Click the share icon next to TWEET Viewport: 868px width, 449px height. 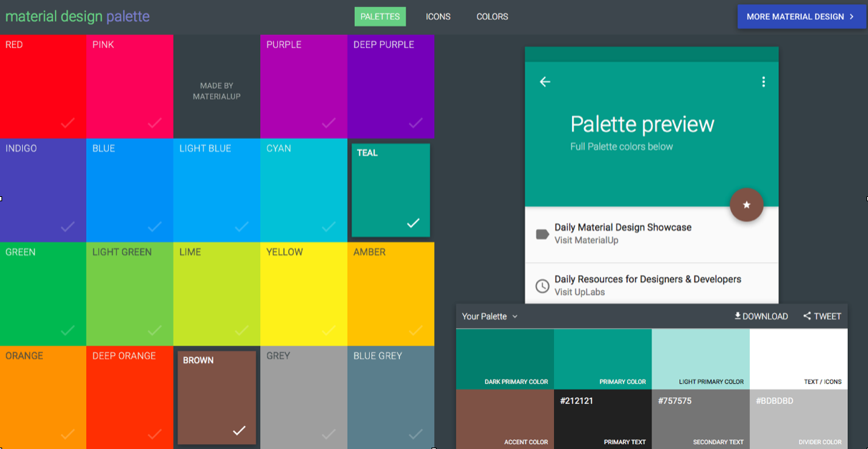coord(807,316)
